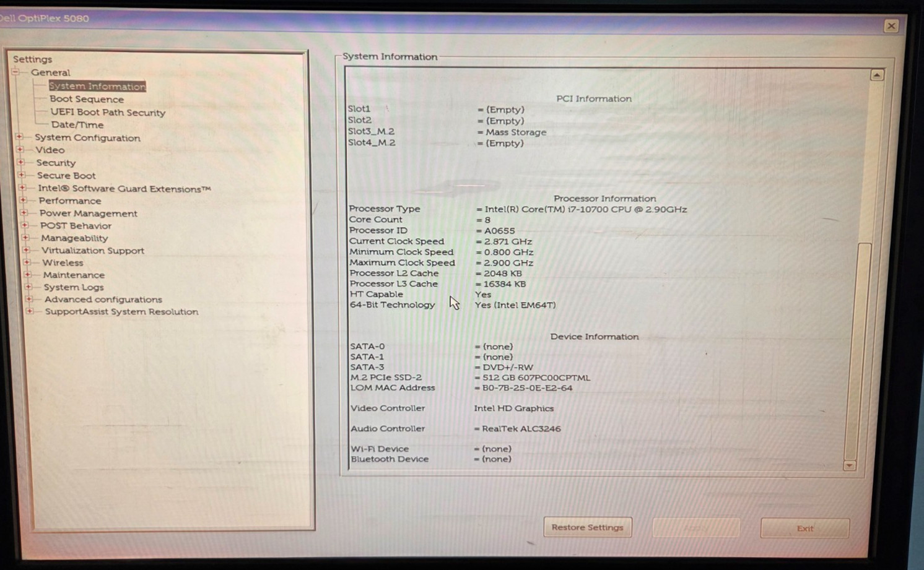
Task: Close the BIOS setup window
Action: click(891, 26)
